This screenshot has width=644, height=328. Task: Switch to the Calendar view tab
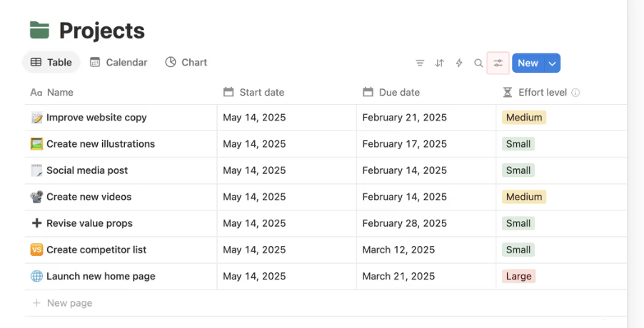tap(119, 62)
